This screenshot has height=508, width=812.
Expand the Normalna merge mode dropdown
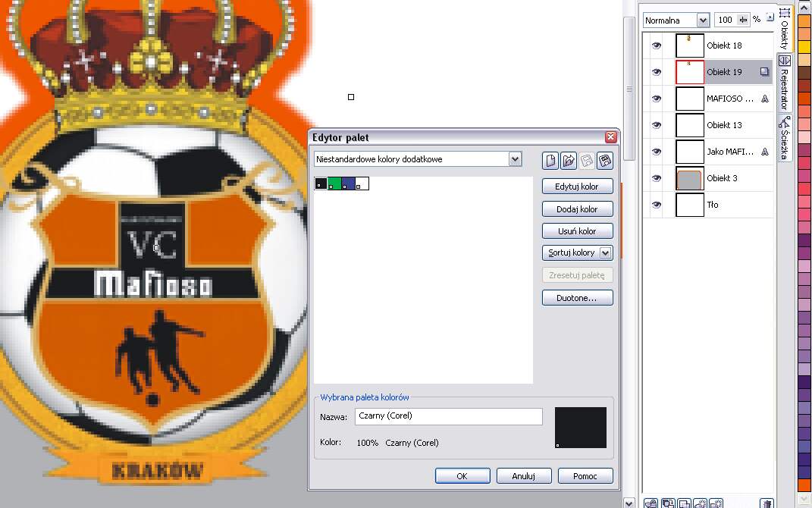(703, 20)
